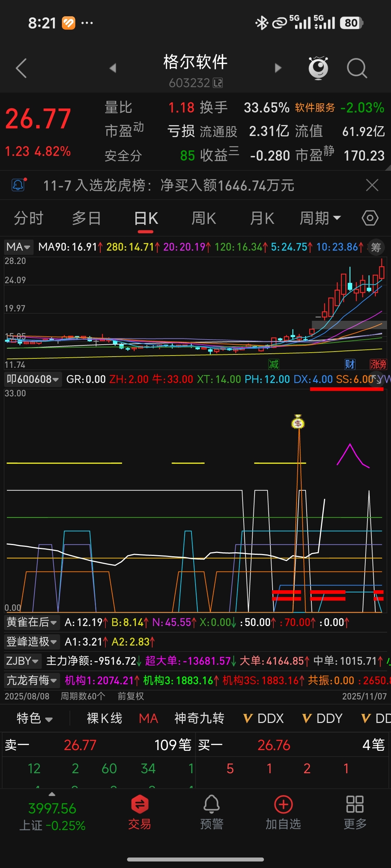Tap 安全分 85 score
Image resolution: width=391 pixels, height=868 pixels.
tap(188, 156)
